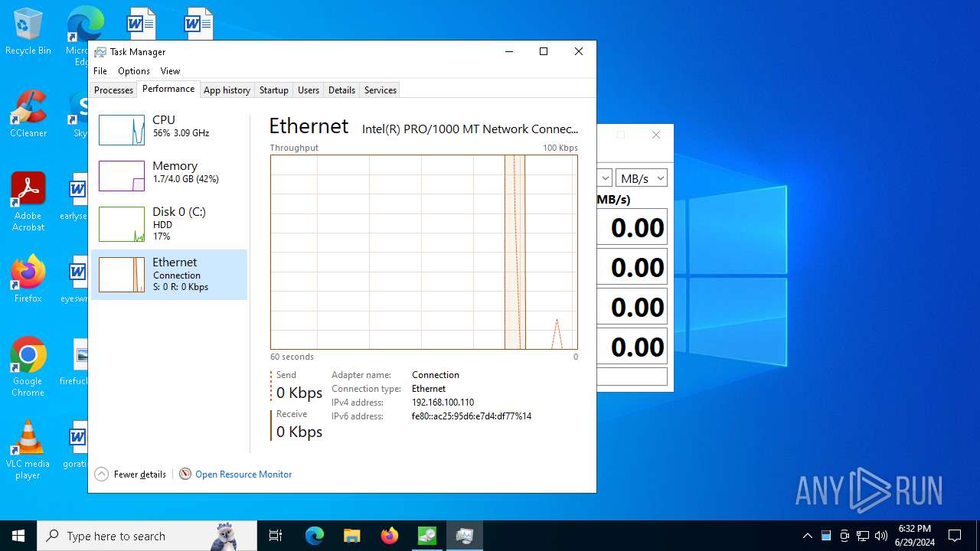Click the Task Manager taskbar icon

[x=464, y=536]
